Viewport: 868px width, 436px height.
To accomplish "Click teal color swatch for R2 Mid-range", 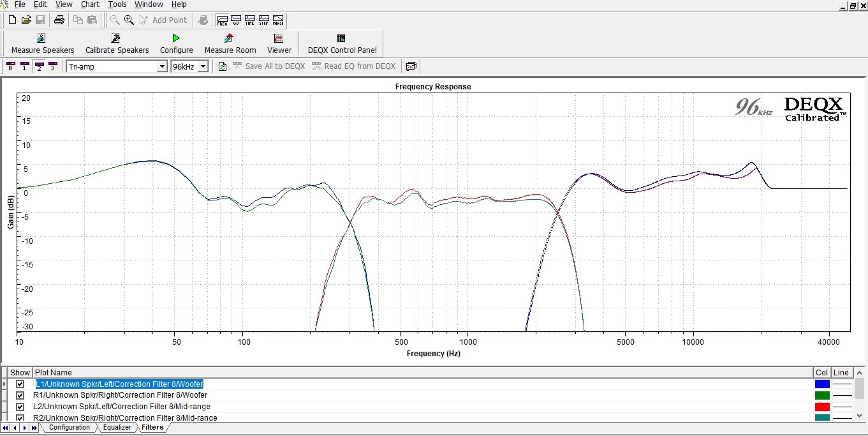I will (x=822, y=417).
